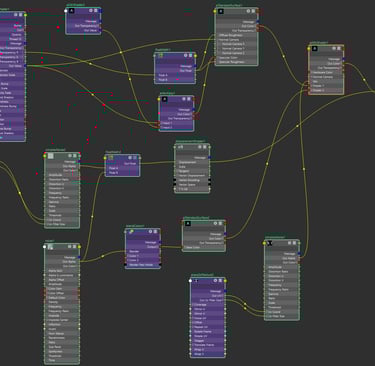Select the Repeat UV row on the place2dTexture node
This screenshot has width=375, height=366.
click(208, 327)
